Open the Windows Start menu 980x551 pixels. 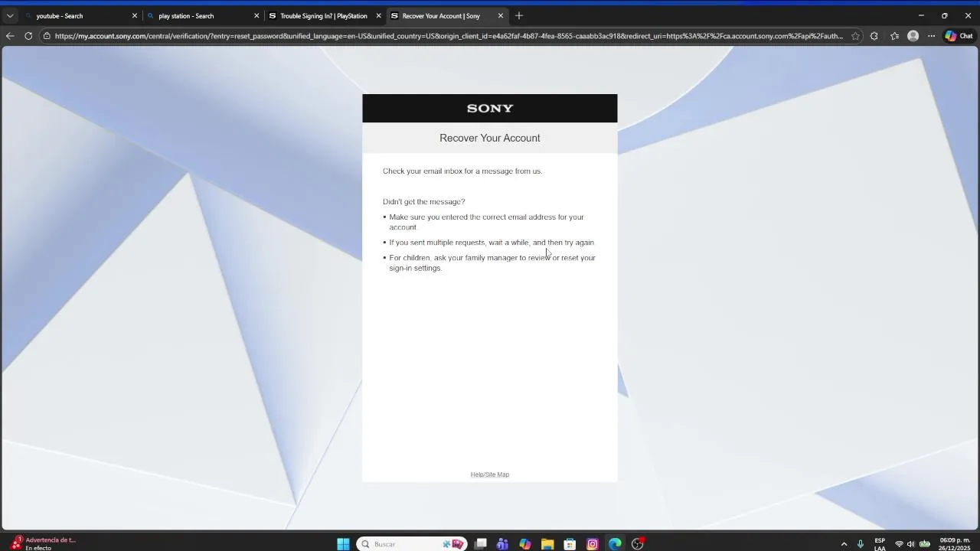pyautogui.click(x=344, y=544)
